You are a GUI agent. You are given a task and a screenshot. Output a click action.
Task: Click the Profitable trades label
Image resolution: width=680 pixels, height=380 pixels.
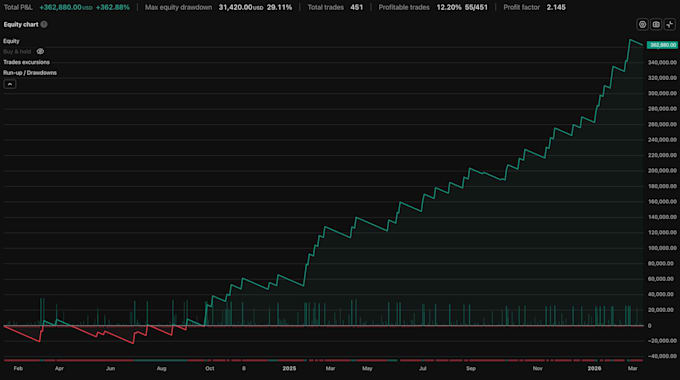pos(404,7)
